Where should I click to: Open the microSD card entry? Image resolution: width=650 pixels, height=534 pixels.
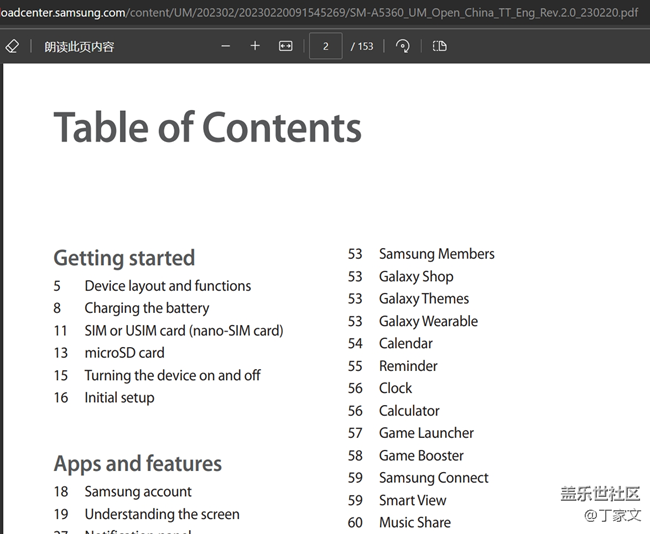pos(124,353)
